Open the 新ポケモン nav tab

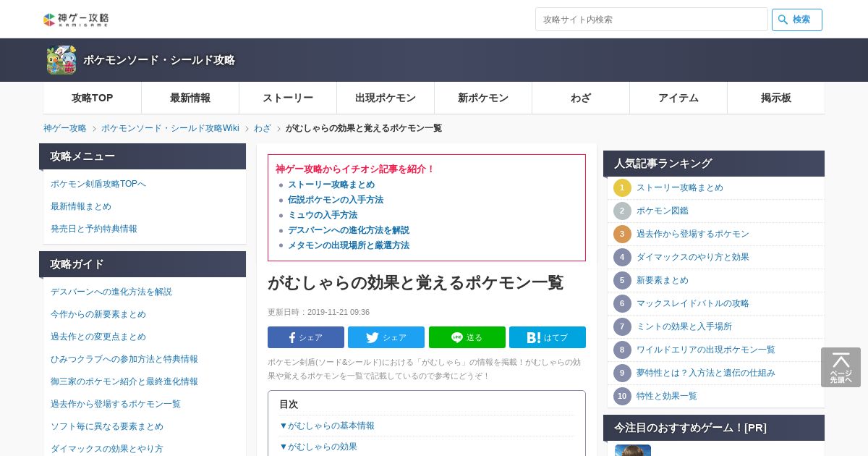tap(483, 98)
